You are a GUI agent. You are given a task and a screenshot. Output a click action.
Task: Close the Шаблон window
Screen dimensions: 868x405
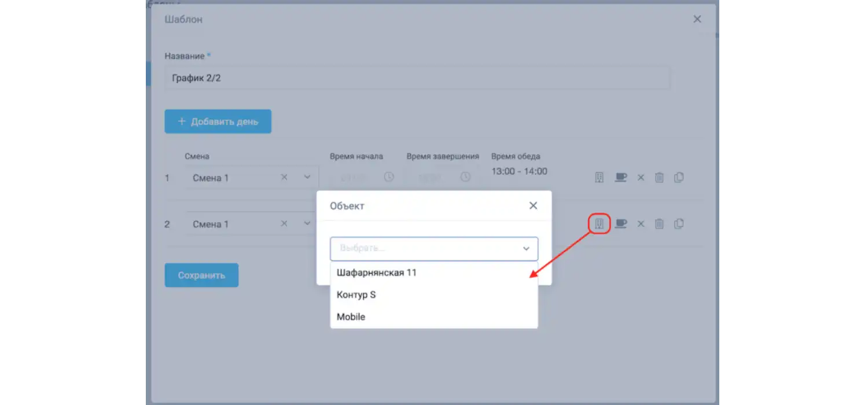click(697, 19)
